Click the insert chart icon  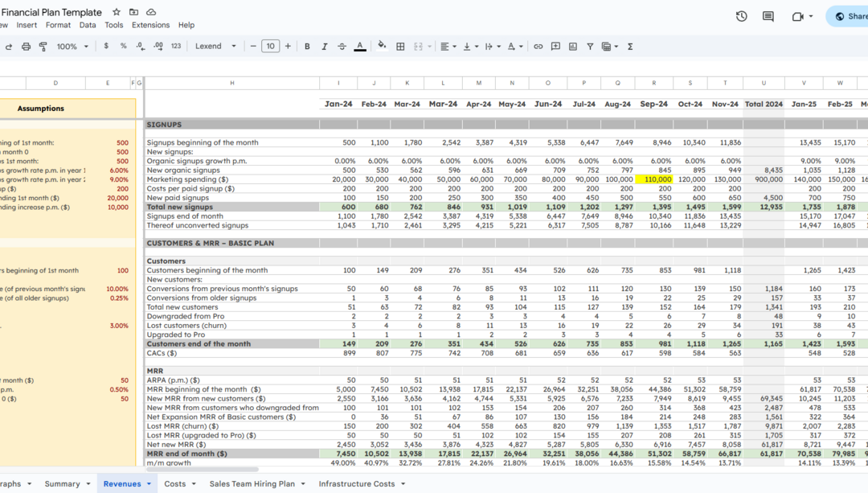[x=573, y=47]
